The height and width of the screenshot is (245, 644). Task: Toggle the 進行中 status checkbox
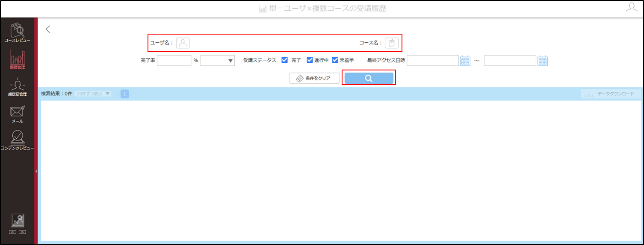coord(310,60)
